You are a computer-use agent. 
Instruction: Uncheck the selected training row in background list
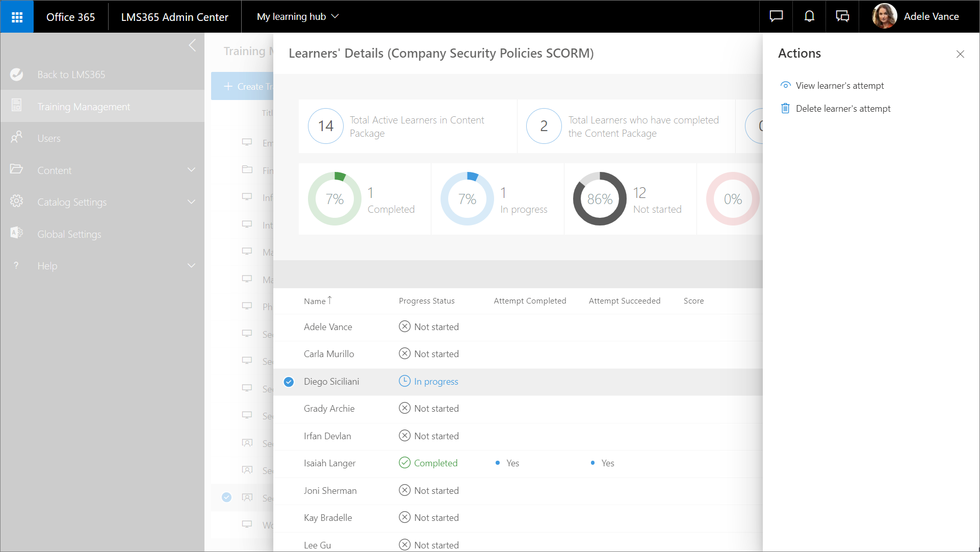pos(226,497)
